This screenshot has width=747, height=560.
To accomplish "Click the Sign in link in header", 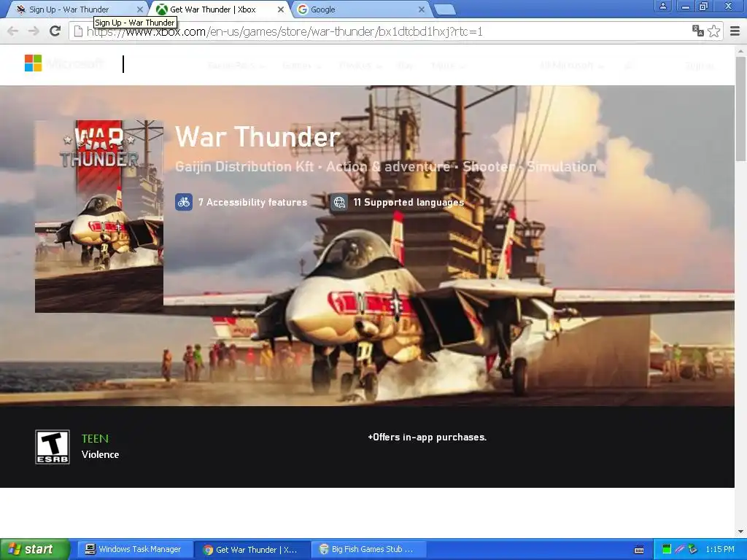I will coord(700,66).
